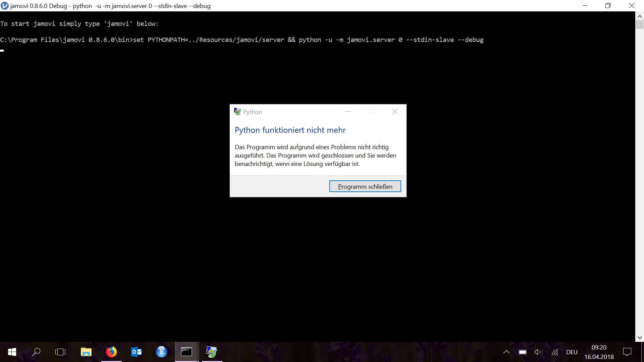644x362 pixels.
Task: Open Task View on the taskbar
Action: [60, 352]
